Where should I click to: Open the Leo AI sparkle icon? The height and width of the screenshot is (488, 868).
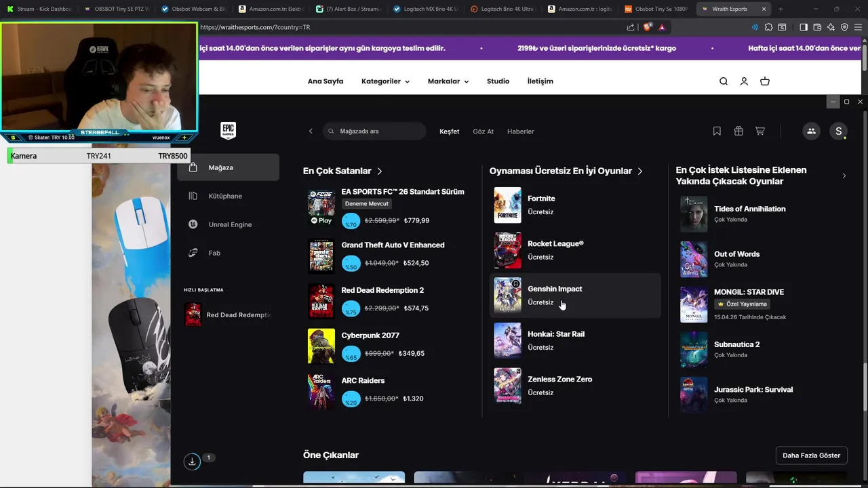[x=831, y=27]
